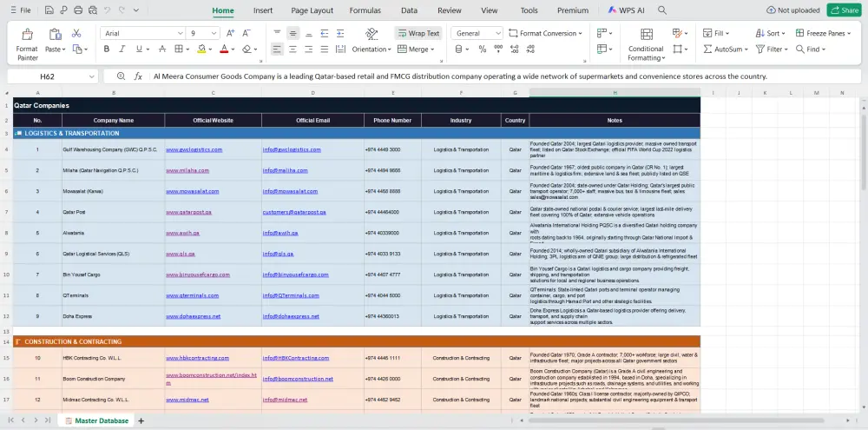Toggle align right

point(308,50)
